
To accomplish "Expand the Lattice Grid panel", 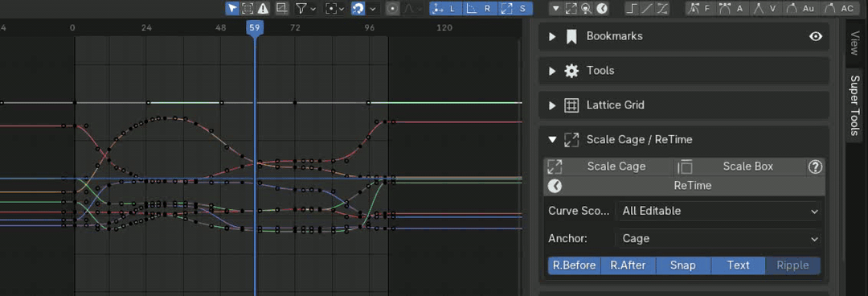I will pyautogui.click(x=552, y=105).
